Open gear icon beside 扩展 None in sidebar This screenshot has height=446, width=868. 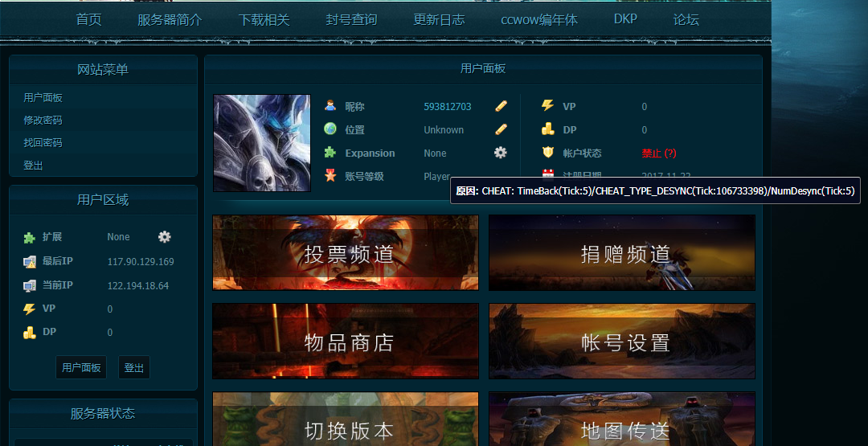(165, 237)
